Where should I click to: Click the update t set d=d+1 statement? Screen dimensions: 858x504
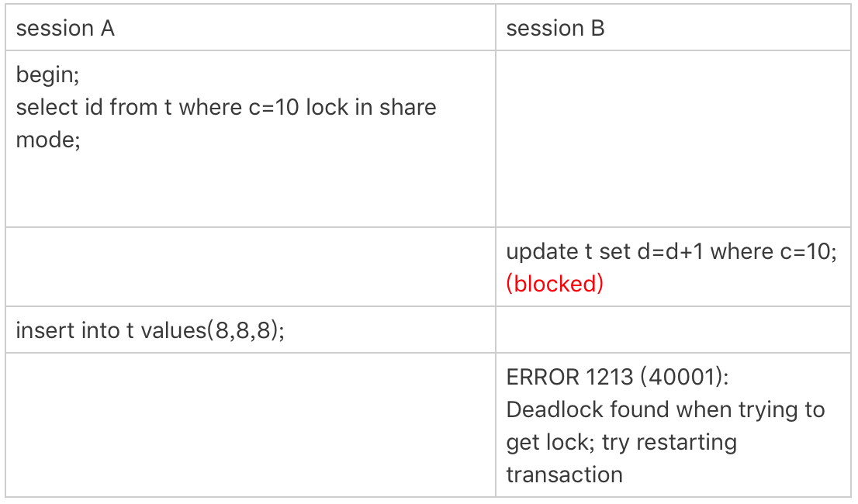click(671, 251)
